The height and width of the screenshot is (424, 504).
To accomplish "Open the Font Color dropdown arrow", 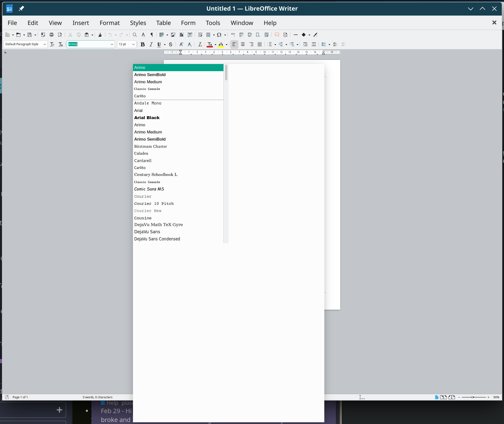I will click(215, 45).
